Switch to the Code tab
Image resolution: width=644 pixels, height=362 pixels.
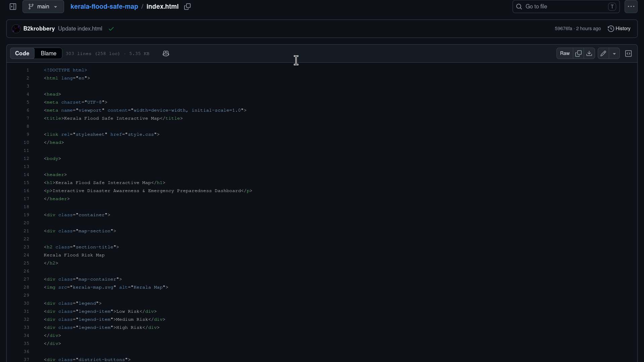pyautogui.click(x=22, y=54)
